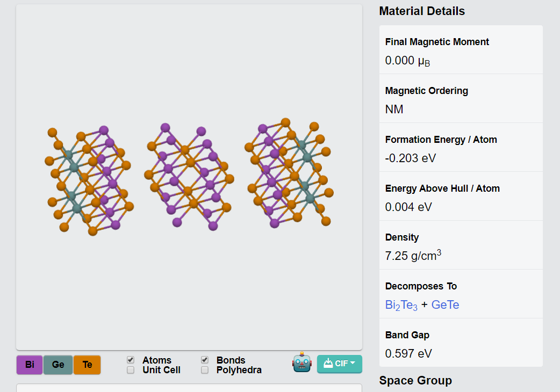Open the Bi2Te3 decomposition link

(401, 305)
